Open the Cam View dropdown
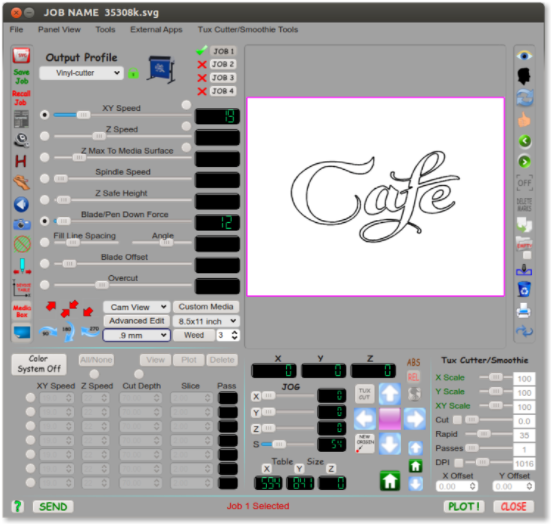This screenshot has height=526, width=551. (137, 307)
